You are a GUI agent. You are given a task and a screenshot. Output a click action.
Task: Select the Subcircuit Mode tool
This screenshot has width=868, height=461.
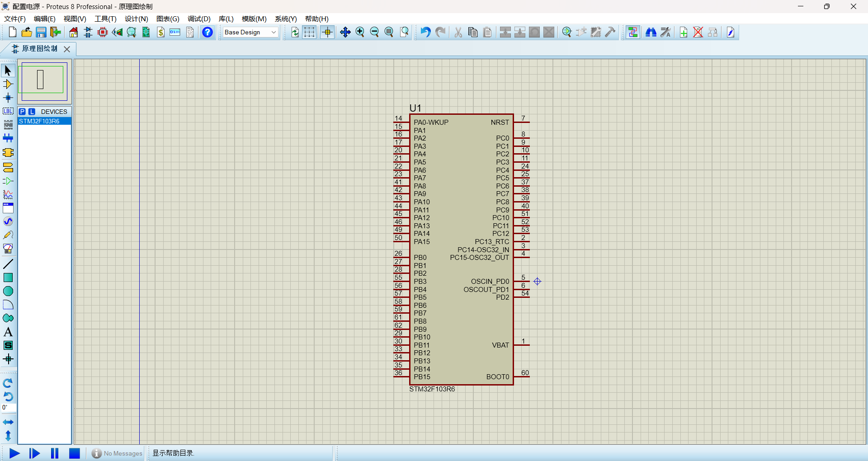tap(8, 152)
